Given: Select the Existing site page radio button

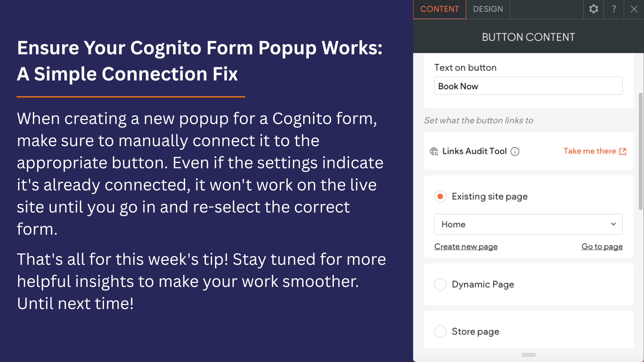Looking at the screenshot, I should tap(440, 196).
